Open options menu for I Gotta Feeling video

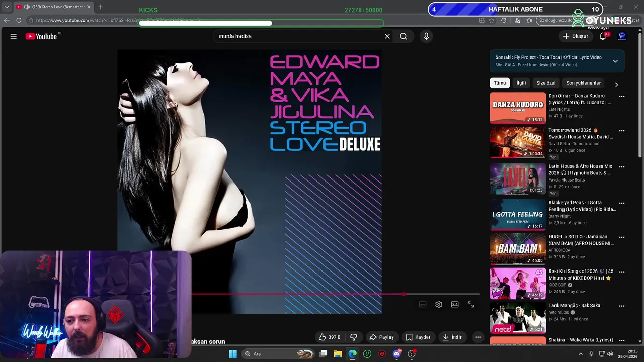622,203
